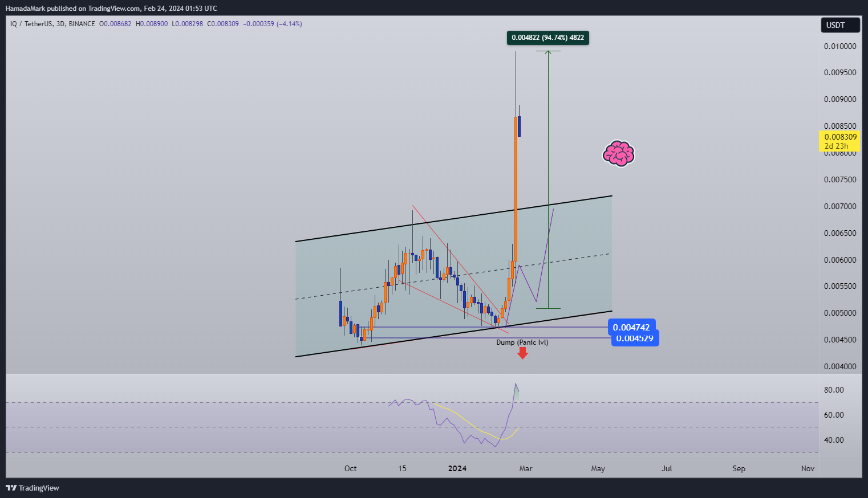This screenshot has width=868, height=498.
Task: Click the Dump (Panic lvl) annotation text
Action: (522, 342)
